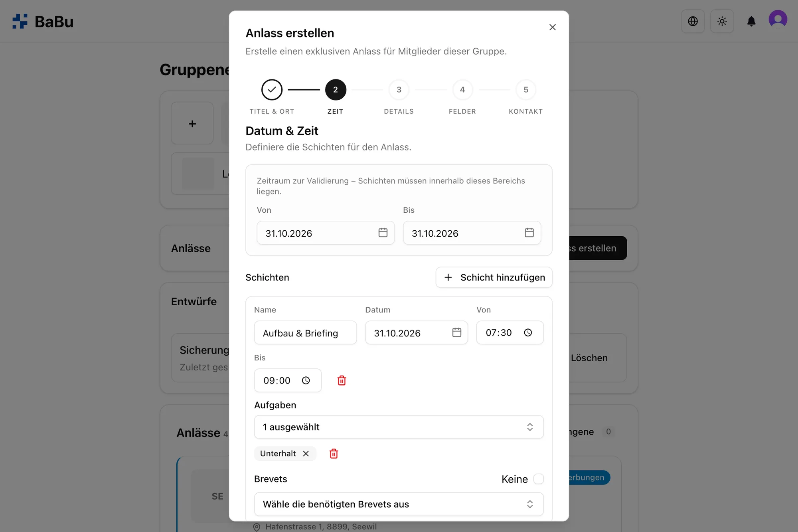Click the red trash icon next to Unterhalt

(x=334, y=453)
